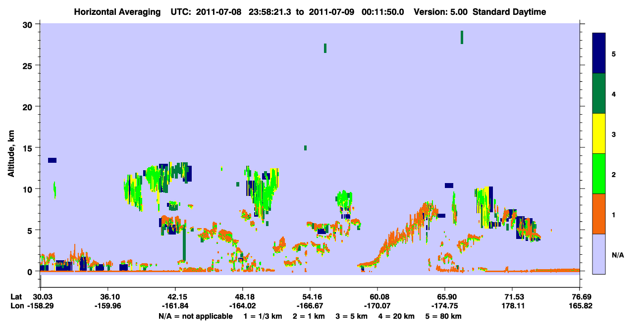Viewport: 644px width, 330px height.
Task: Click the '3 = 5 km' legend entry
Action: pos(351,316)
